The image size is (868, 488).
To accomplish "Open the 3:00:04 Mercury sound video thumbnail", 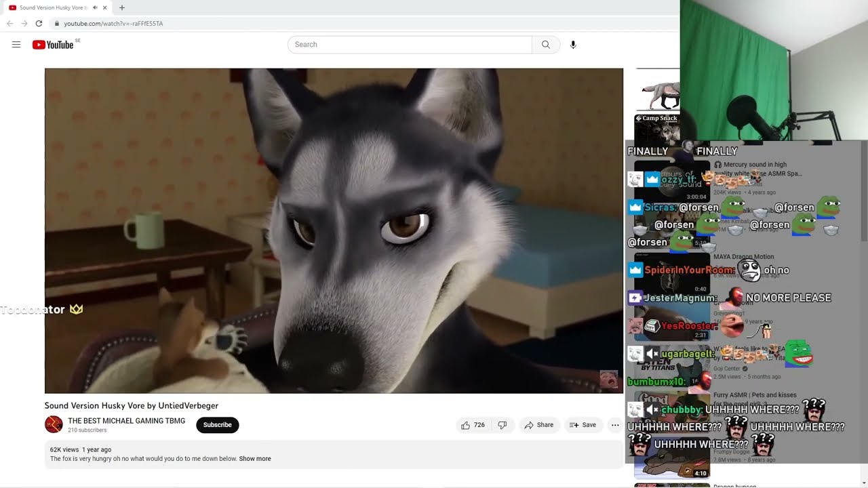I will (x=672, y=181).
